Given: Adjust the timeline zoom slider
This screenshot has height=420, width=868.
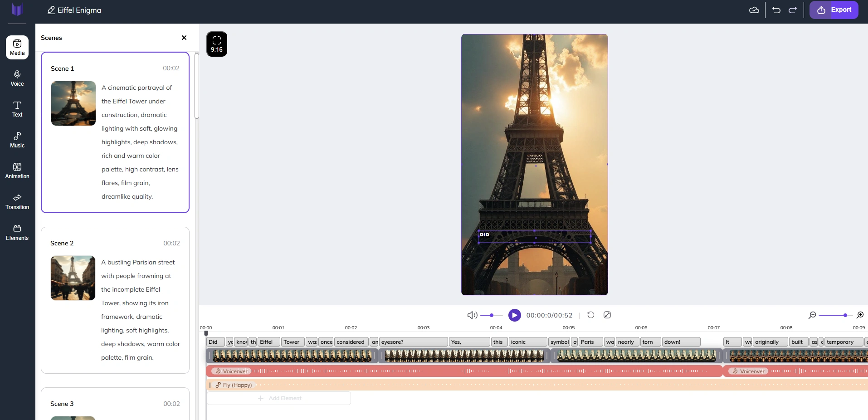Looking at the screenshot, I should 836,315.
